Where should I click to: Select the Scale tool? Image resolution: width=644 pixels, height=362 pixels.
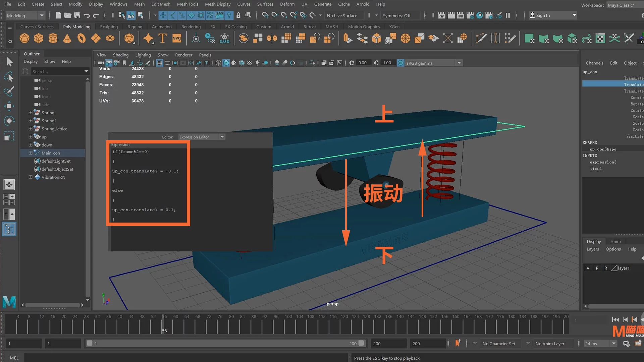[x=9, y=135]
